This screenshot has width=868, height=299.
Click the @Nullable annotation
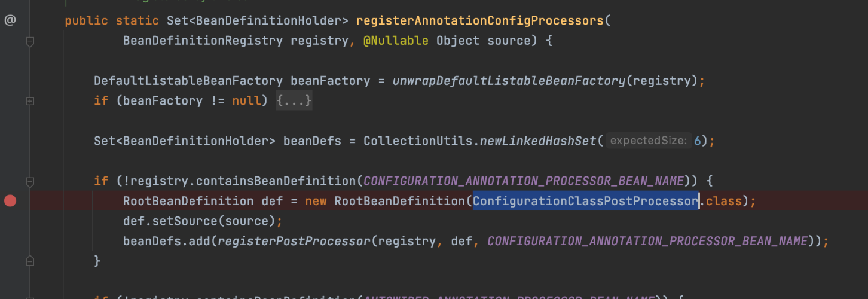(396, 41)
